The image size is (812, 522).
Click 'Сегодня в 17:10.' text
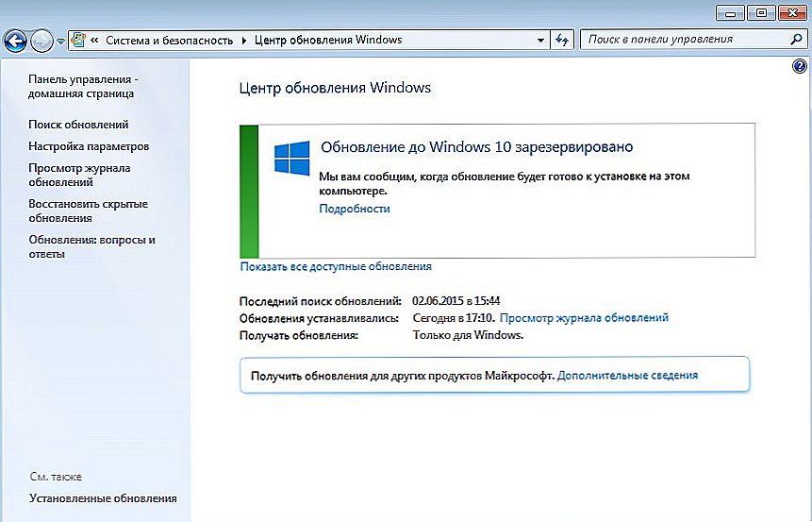454,318
